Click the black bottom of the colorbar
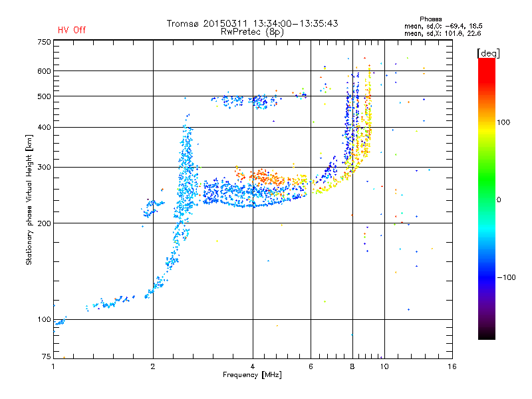The width and height of the screenshot is (532, 399). [x=487, y=334]
